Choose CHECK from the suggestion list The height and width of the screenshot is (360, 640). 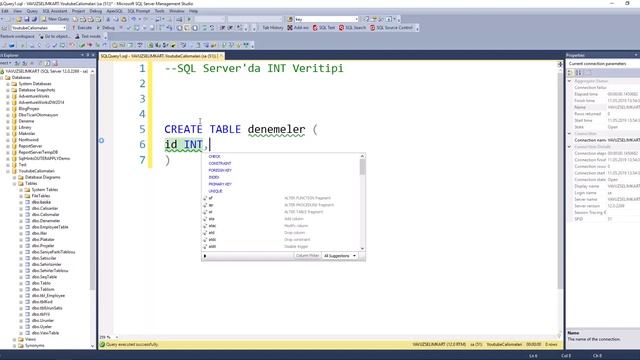[214, 156]
